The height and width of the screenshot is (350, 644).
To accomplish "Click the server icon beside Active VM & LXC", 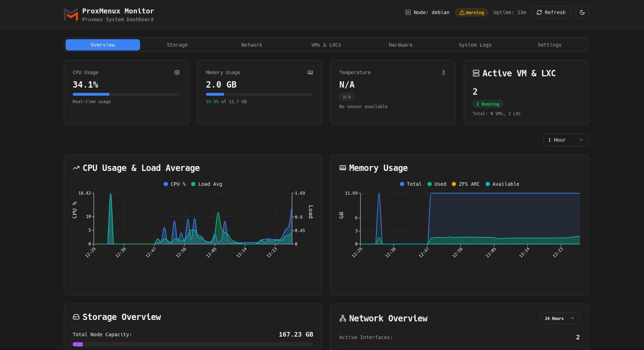I will click(476, 73).
